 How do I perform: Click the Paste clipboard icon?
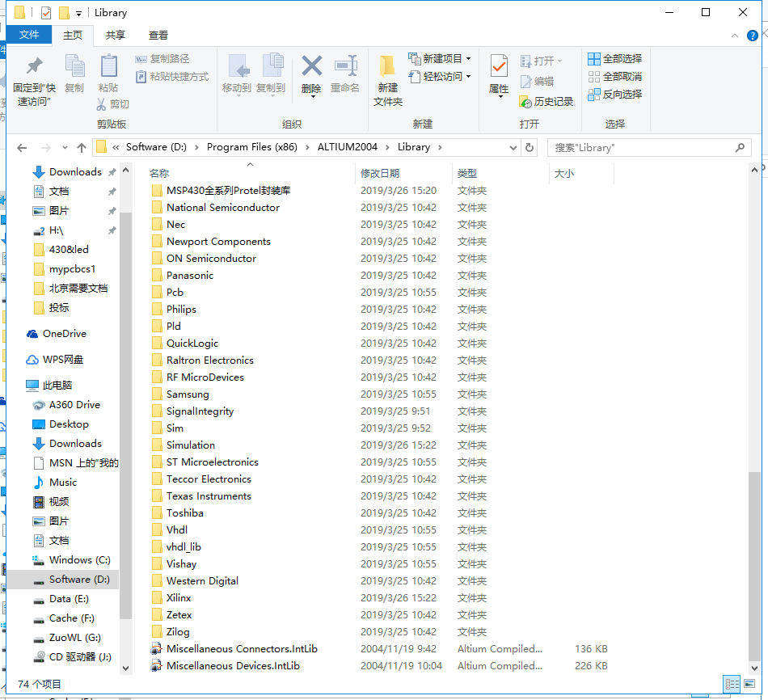108,66
